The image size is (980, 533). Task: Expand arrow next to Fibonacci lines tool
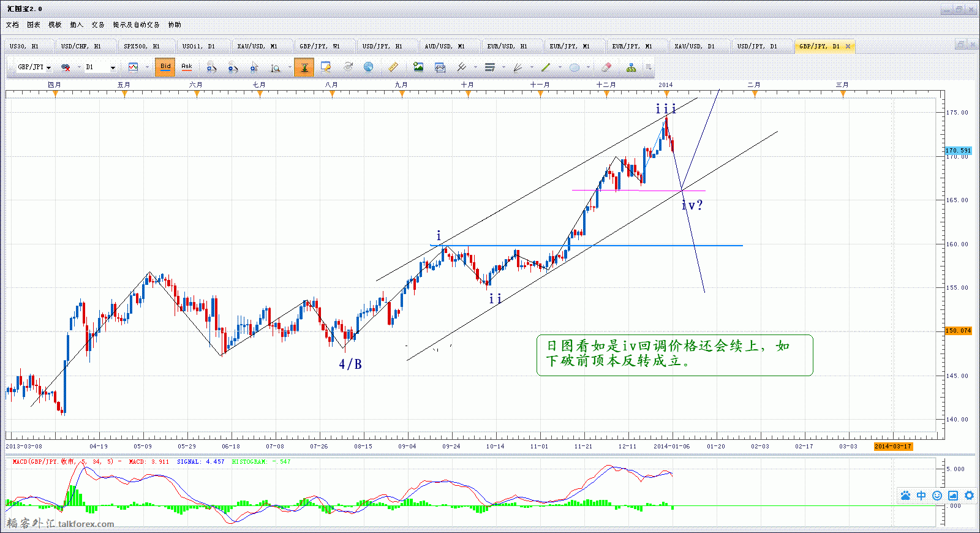(503, 67)
